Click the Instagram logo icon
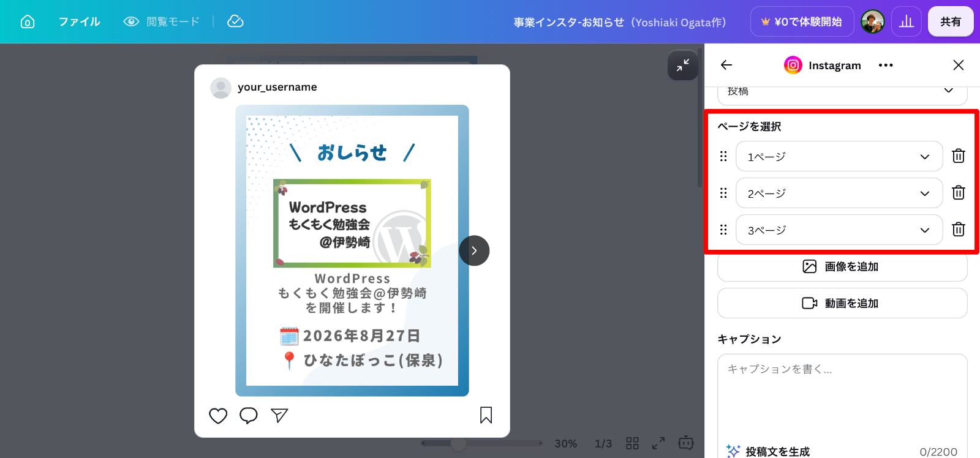 pos(793,65)
